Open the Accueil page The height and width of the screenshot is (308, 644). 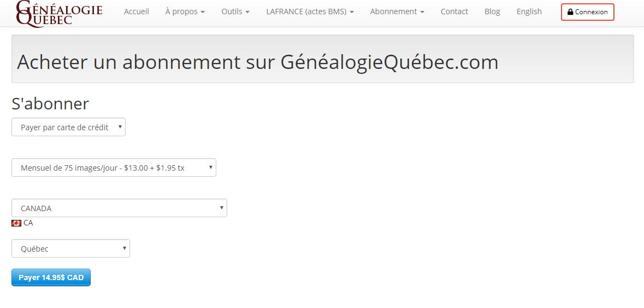pyautogui.click(x=137, y=11)
